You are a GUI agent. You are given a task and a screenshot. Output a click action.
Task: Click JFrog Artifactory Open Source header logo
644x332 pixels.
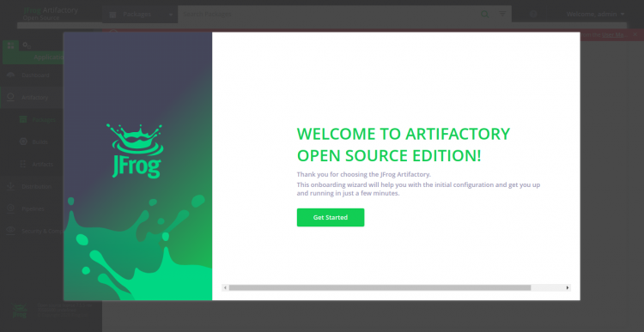50,14
